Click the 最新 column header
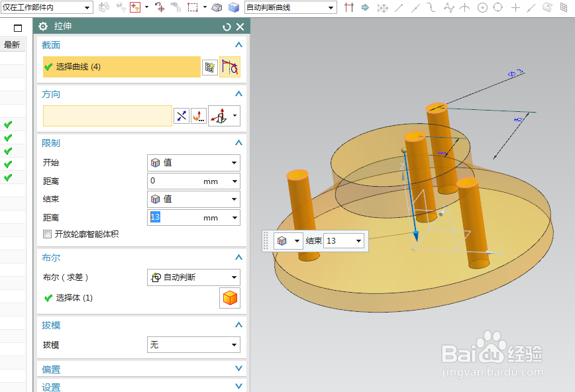This screenshot has height=392, width=575. 12,45
